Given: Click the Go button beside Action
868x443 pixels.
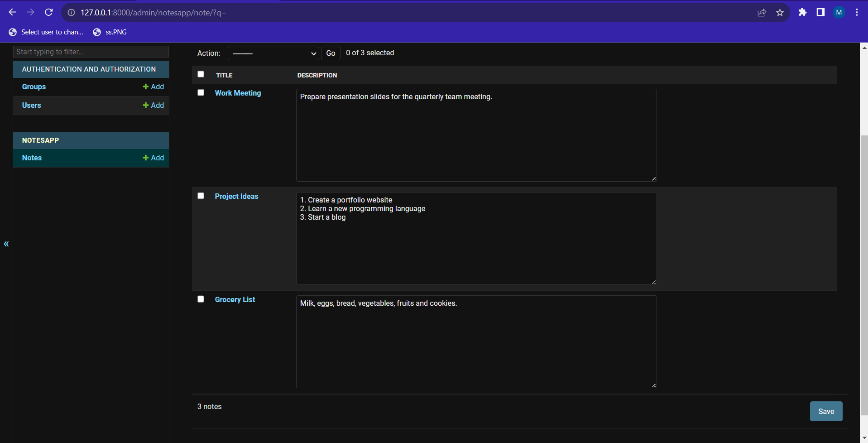Looking at the screenshot, I should pos(331,53).
